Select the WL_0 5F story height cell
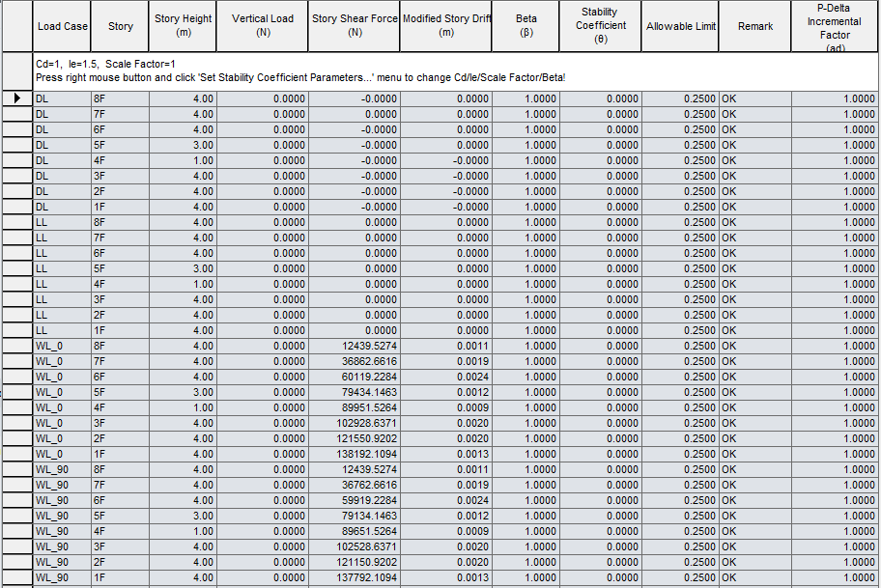This screenshot has width=881, height=588. click(x=184, y=392)
